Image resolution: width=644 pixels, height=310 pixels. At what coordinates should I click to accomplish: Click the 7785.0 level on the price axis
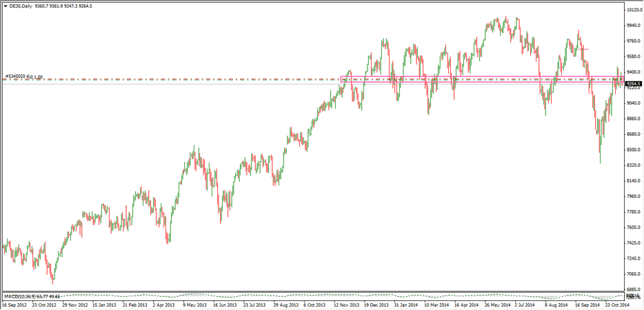pos(634,212)
